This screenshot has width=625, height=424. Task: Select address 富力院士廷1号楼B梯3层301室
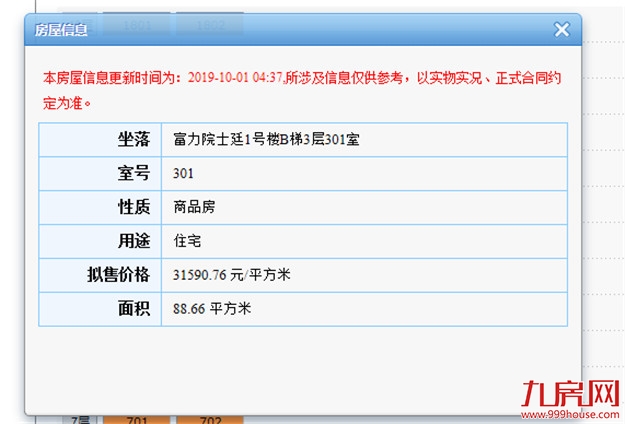266,139
